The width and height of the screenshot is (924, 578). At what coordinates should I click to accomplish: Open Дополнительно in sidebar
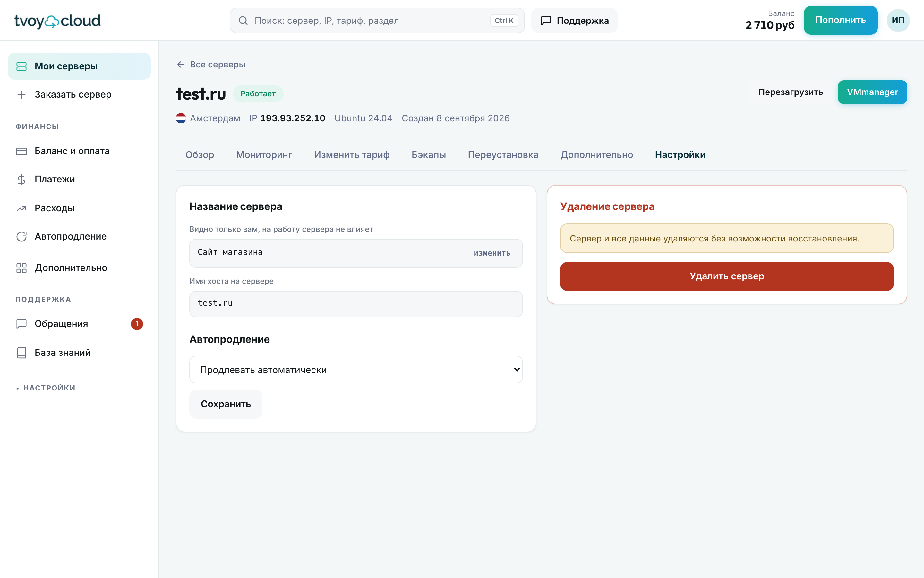click(79, 267)
